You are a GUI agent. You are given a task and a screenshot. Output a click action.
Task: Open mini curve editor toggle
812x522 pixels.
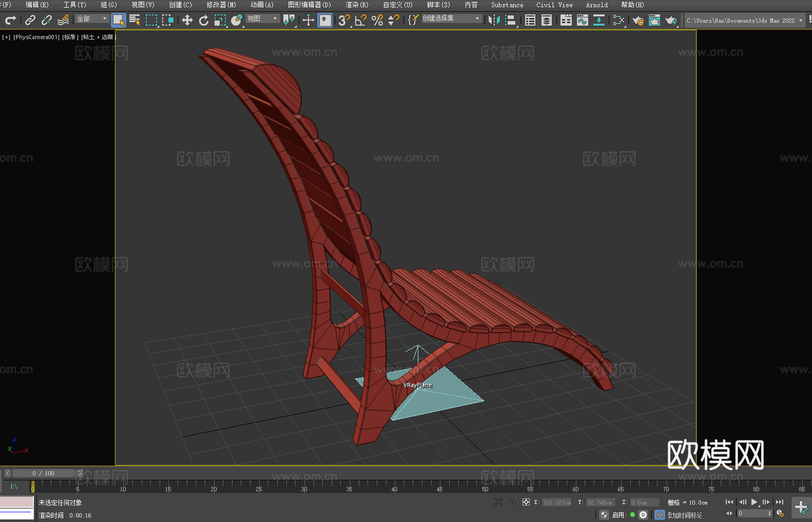[14, 486]
